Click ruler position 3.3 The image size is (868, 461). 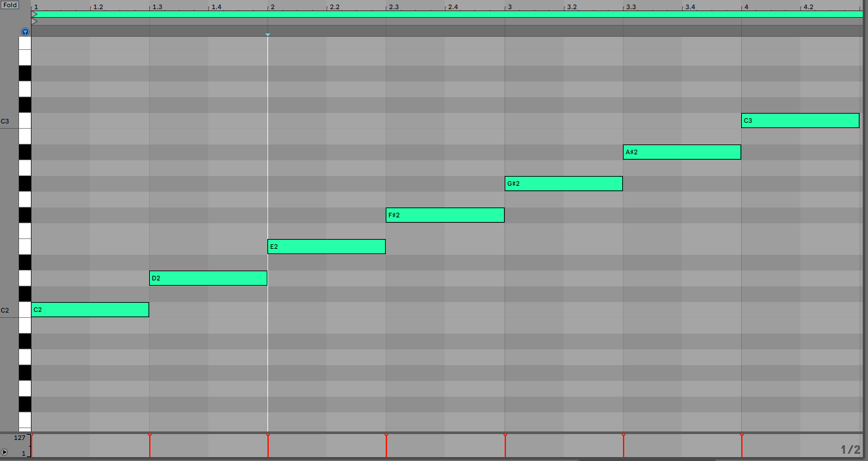[x=631, y=7]
